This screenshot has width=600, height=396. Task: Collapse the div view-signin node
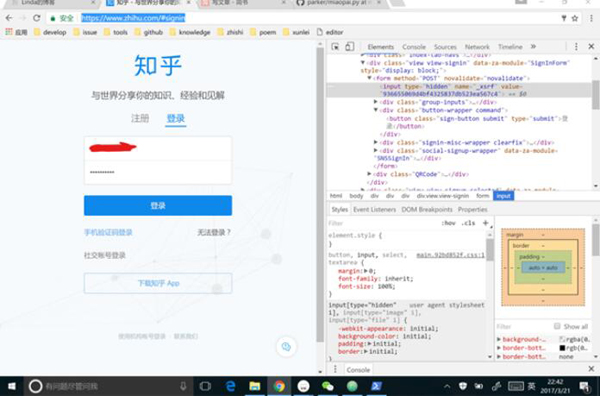coord(363,63)
